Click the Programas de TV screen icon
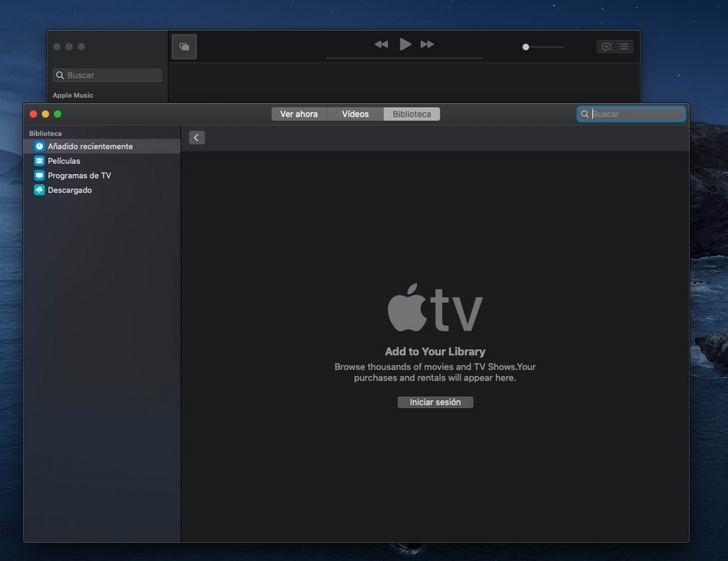This screenshot has height=561, width=728. coord(39,176)
